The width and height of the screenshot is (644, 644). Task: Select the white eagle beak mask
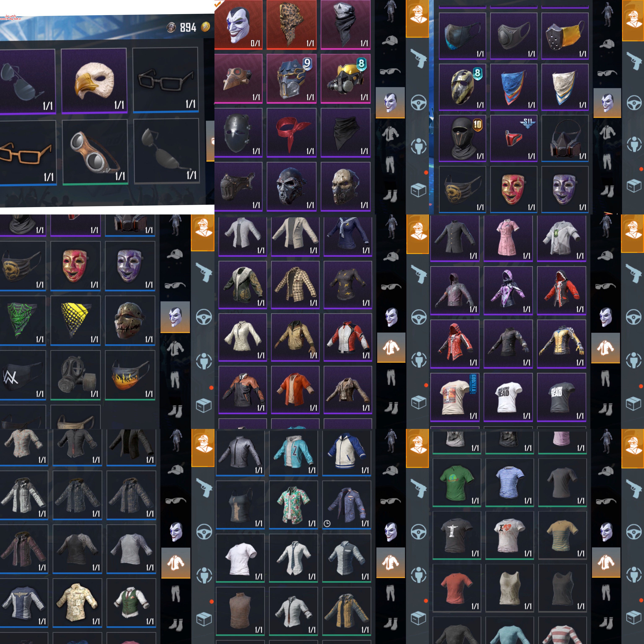tap(94, 81)
